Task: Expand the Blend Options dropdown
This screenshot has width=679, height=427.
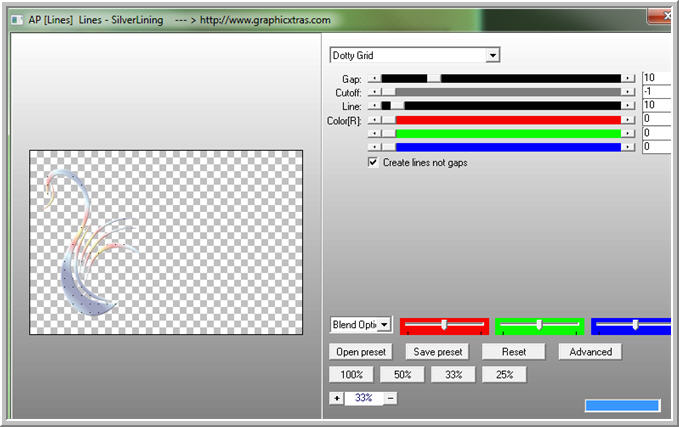Action: pyautogui.click(x=384, y=324)
